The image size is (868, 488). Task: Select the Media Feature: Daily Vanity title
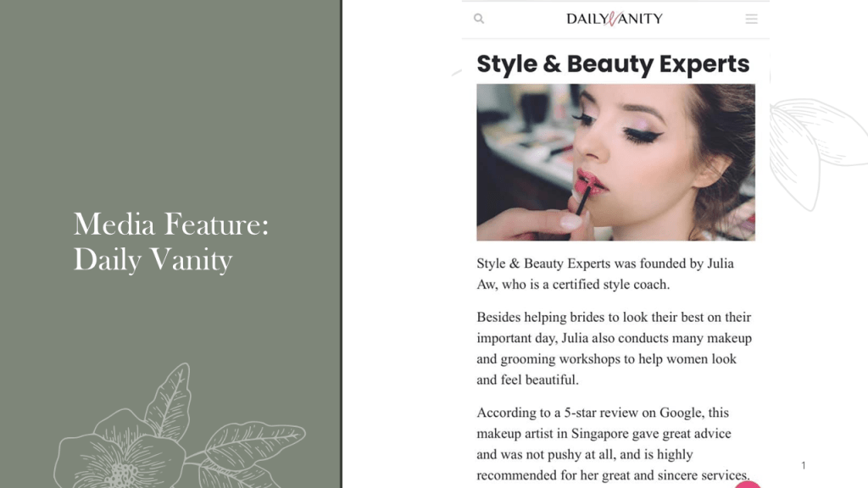171,241
